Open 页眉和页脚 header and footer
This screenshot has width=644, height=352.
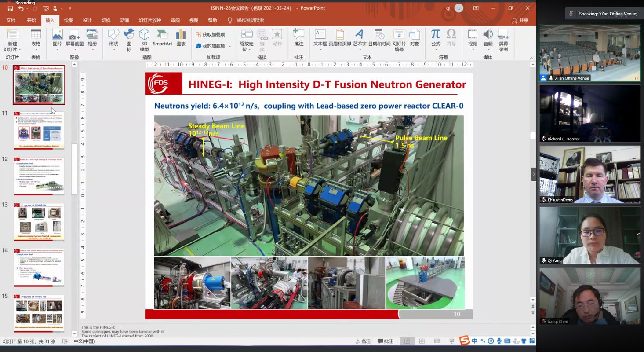point(340,38)
